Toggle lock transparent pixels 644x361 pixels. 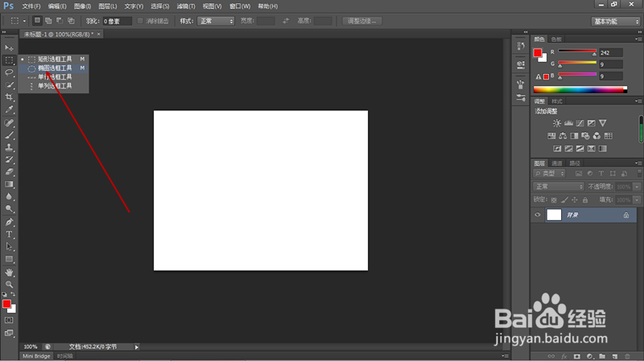tap(554, 199)
